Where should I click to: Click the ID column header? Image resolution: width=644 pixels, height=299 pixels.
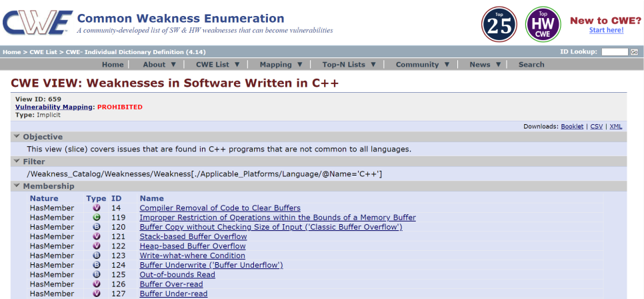point(116,198)
